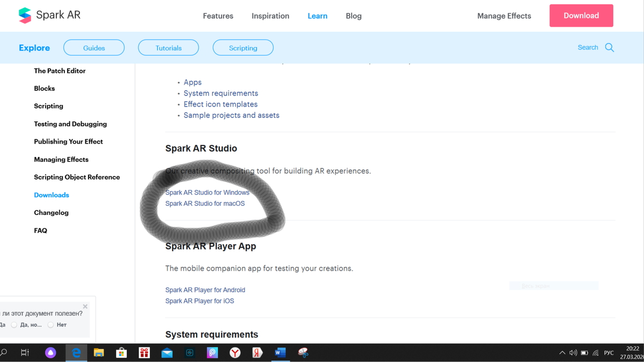Launch Yandex Browser from the taskbar
The image size is (644, 362).
pos(235,352)
